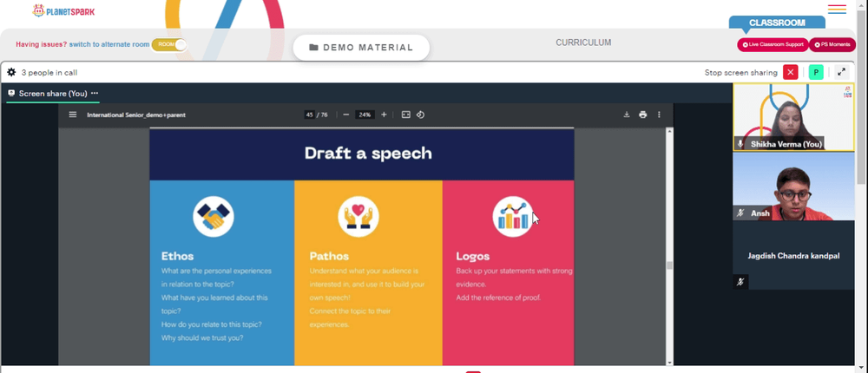Image resolution: width=868 pixels, height=373 pixels.
Task: Click the green P participant button
Action: click(x=815, y=72)
